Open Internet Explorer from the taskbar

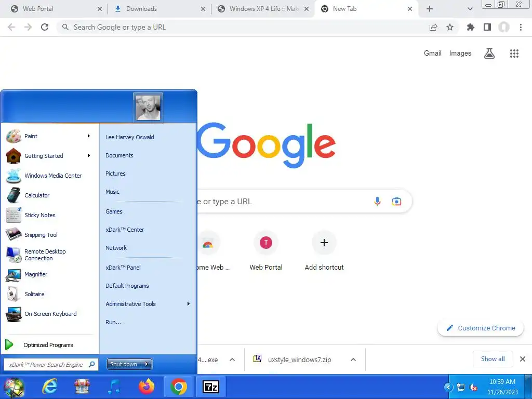click(49, 387)
